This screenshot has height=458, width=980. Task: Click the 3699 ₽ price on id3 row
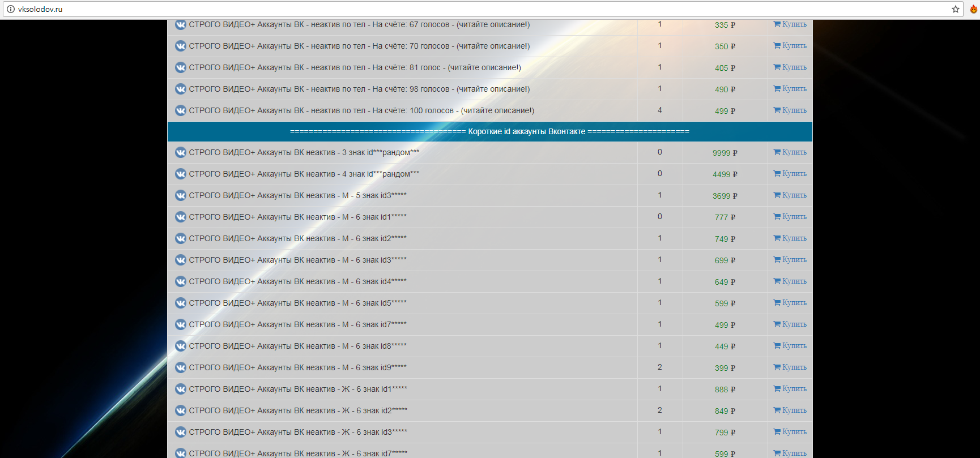tap(725, 196)
